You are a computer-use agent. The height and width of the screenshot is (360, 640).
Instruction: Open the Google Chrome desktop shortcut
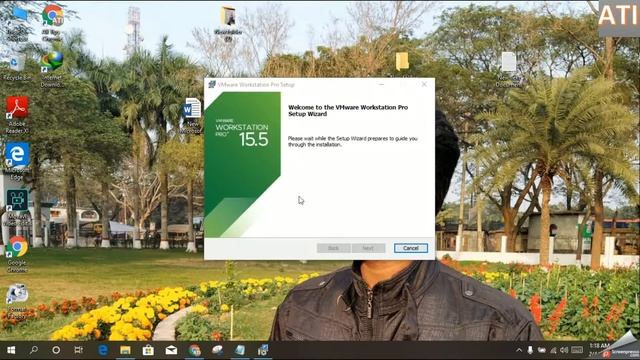pyautogui.click(x=17, y=253)
